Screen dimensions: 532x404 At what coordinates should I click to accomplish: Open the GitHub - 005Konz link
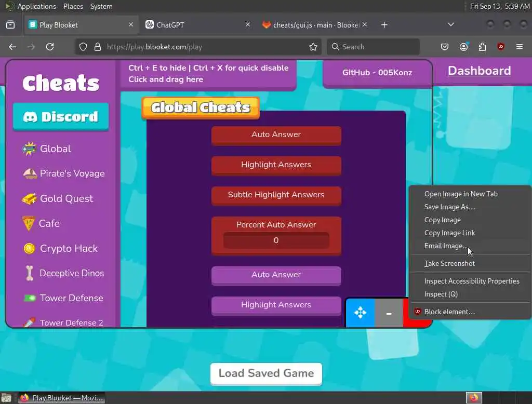pos(377,73)
